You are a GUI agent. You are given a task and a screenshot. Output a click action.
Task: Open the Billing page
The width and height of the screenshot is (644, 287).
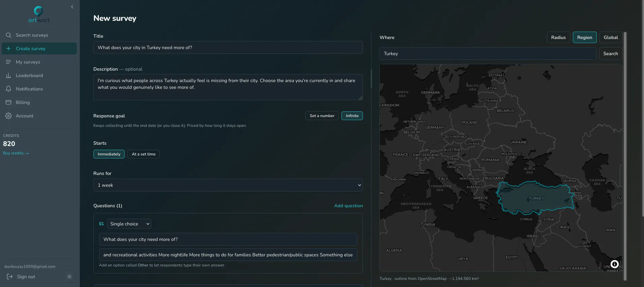(x=39, y=102)
